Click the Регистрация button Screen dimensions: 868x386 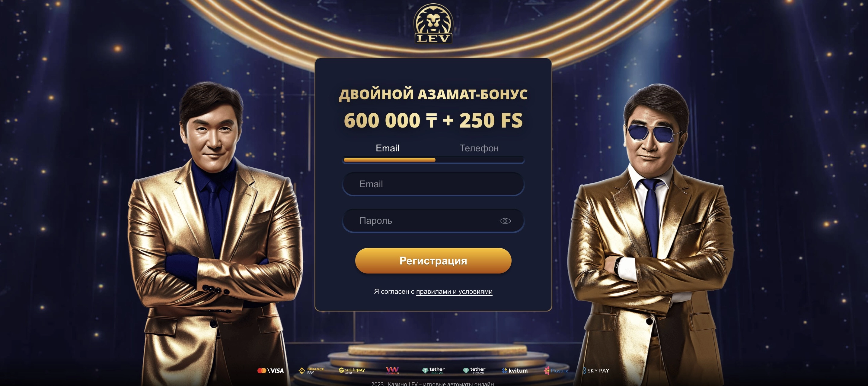click(x=433, y=261)
